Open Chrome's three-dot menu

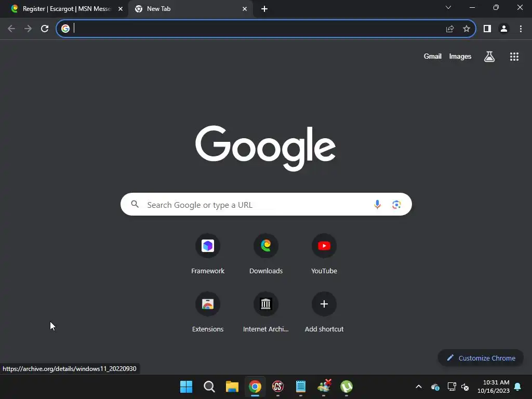tap(521, 29)
